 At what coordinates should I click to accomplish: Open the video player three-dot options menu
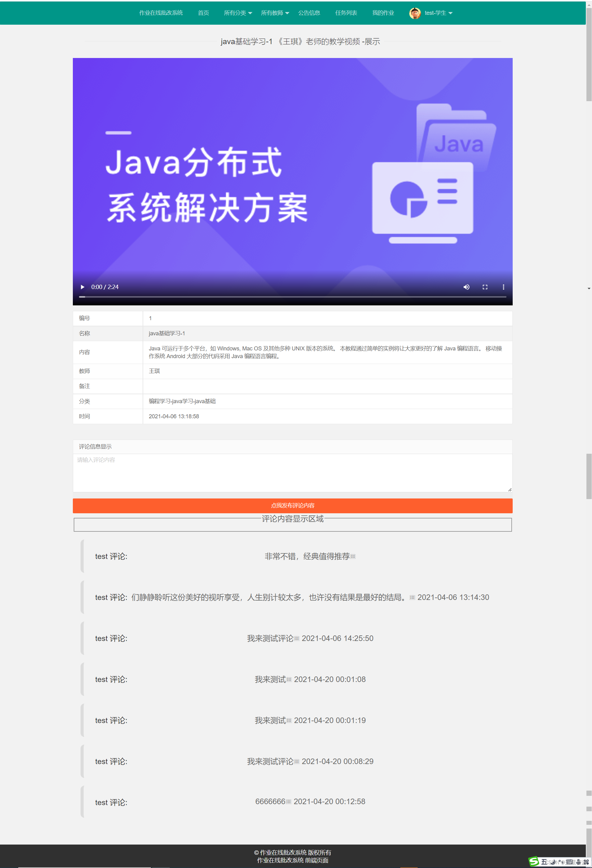click(503, 287)
